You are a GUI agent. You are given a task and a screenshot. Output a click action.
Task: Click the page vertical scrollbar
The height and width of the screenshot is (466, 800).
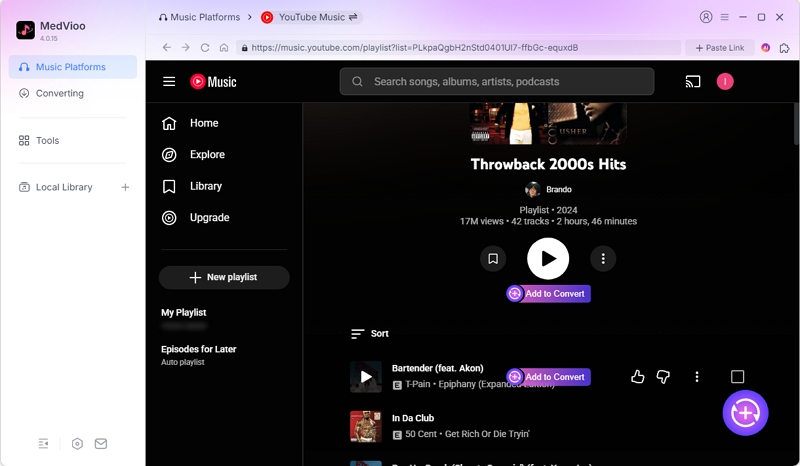pyautogui.click(x=796, y=122)
